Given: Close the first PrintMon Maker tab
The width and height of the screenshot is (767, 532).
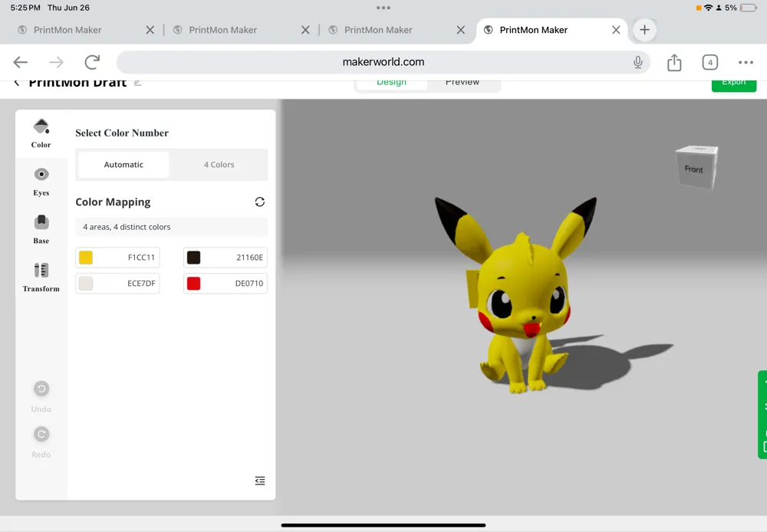Looking at the screenshot, I should tap(150, 30).
